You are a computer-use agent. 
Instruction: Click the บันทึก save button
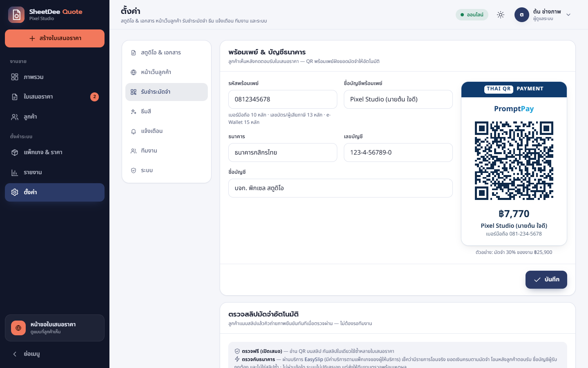pos(546,280)
